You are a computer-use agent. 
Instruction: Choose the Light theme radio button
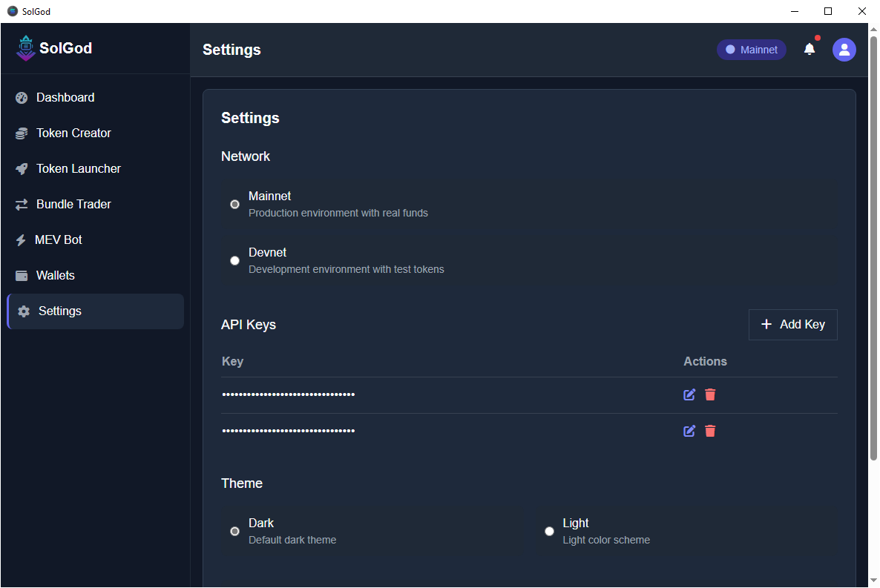tap(549, 531)
